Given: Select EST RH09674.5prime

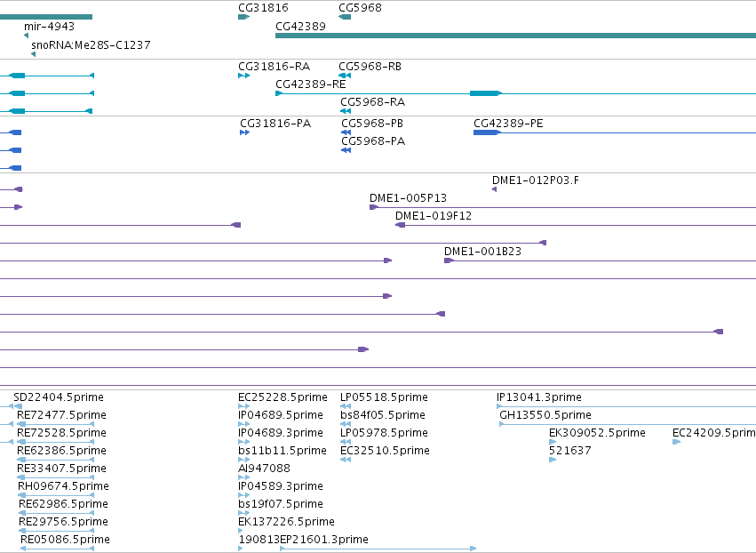Looking at the screenshot, I should pos(63,486).
